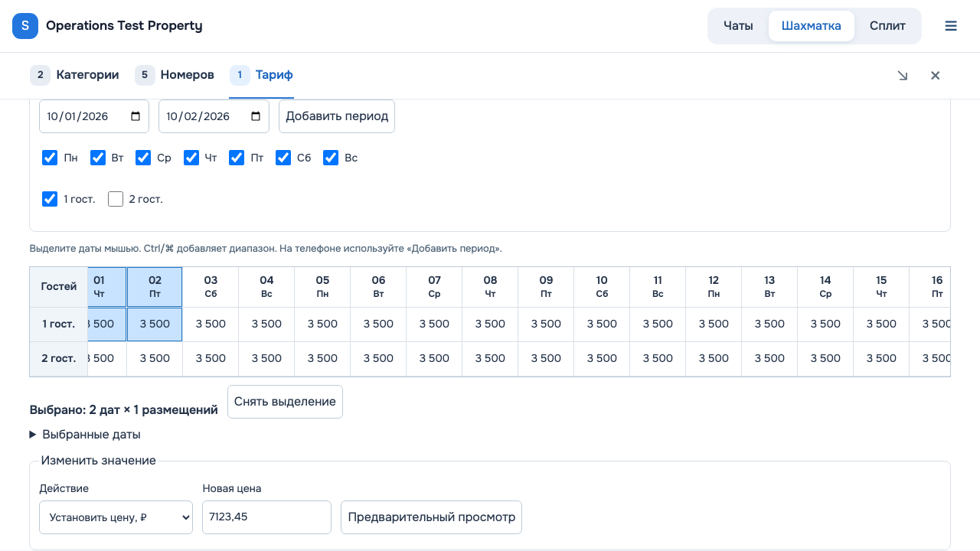Screen dimensions: 980x551
Task: Click the blue S property logo
Action: pos(25,26)
